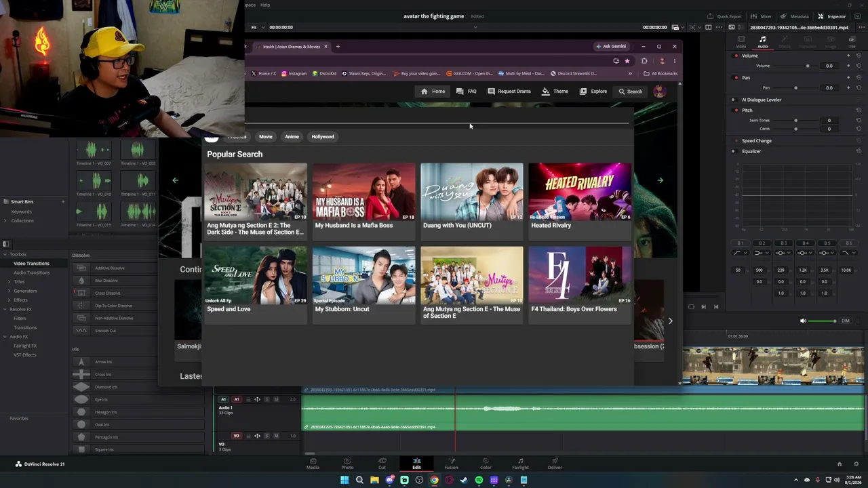Open Explore on the kisskh page
This screenshot has height=488, width=868.
coord(593,91)
